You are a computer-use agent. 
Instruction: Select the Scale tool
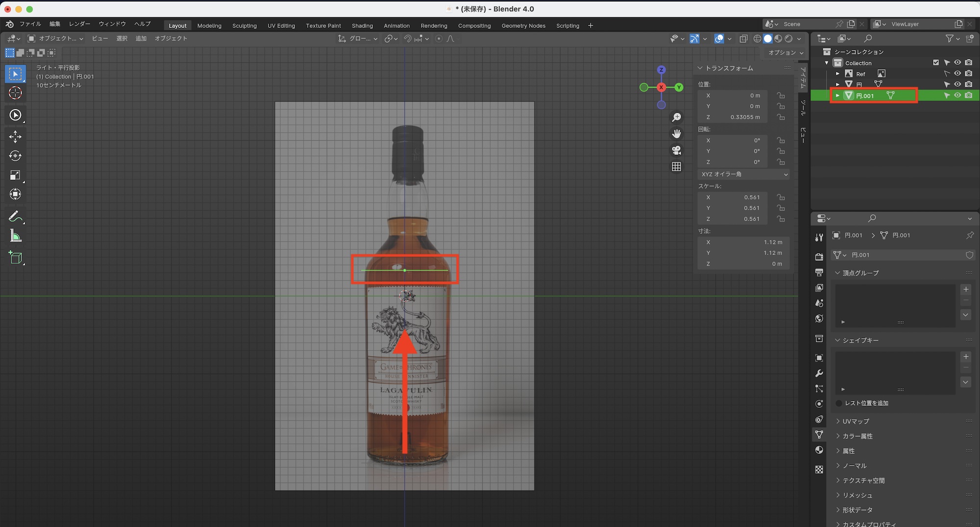tap(15, 175)
